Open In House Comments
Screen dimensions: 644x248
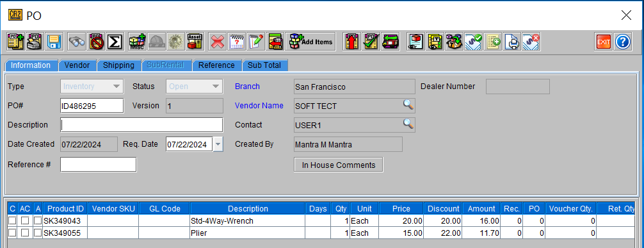click(x=339, y=165)
